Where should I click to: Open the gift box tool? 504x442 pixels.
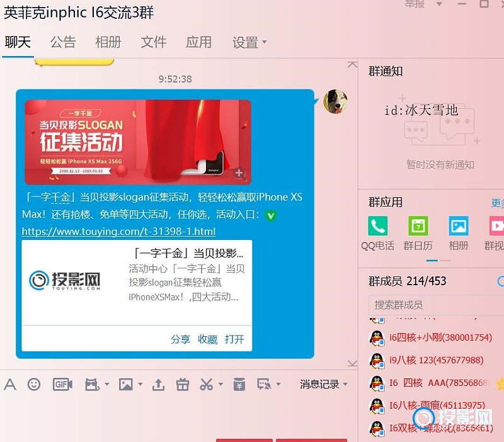pyautogui.click(x=183, y=384)
